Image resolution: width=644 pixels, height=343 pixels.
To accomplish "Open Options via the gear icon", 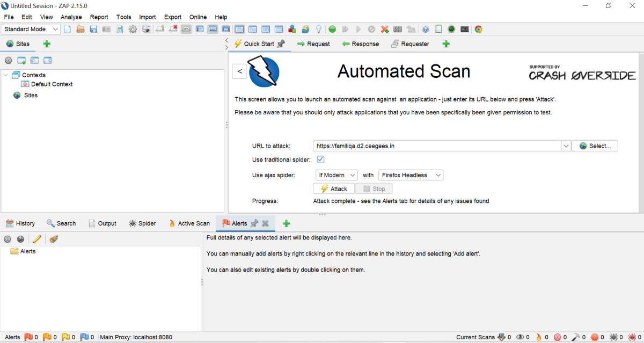I will [x=133, y=29].
